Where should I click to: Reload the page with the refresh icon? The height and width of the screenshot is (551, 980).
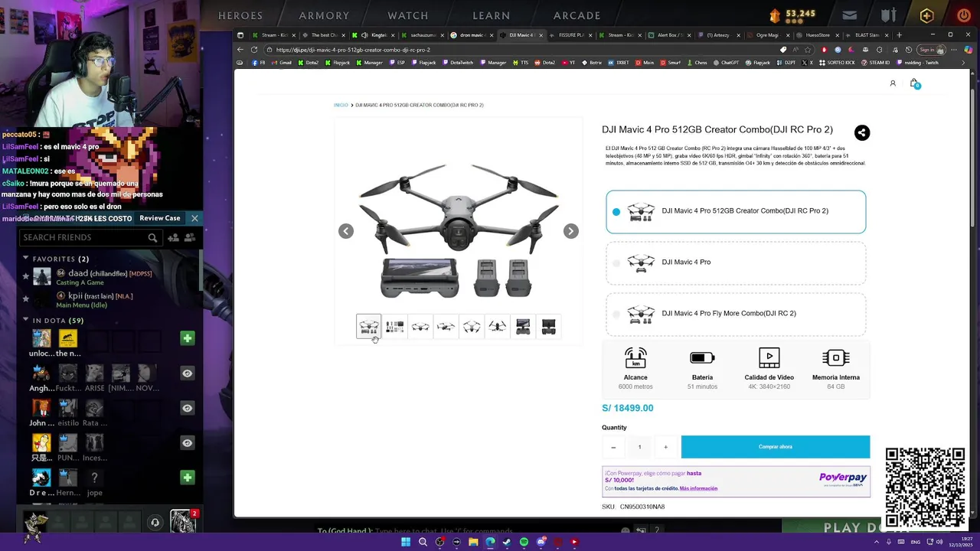click(x=253, y=50)
